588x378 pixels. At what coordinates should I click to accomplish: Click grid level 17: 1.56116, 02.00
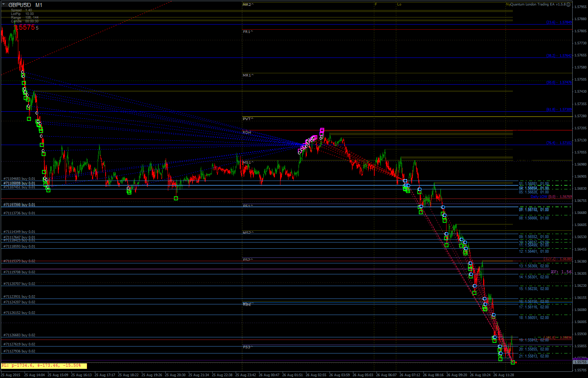click(534, 307)
